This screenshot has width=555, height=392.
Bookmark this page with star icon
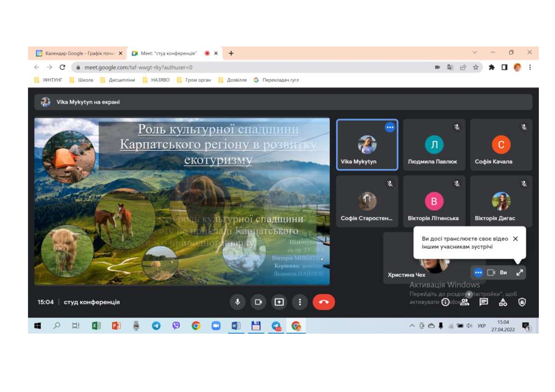coord(476,67)
